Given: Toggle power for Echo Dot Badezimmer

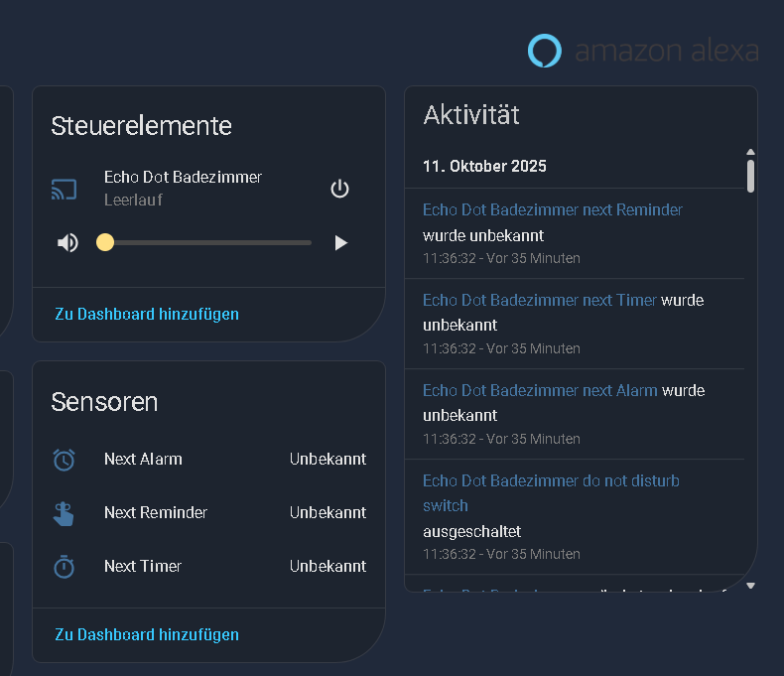Looking at the screenshot, I should [x=339, y=189].
